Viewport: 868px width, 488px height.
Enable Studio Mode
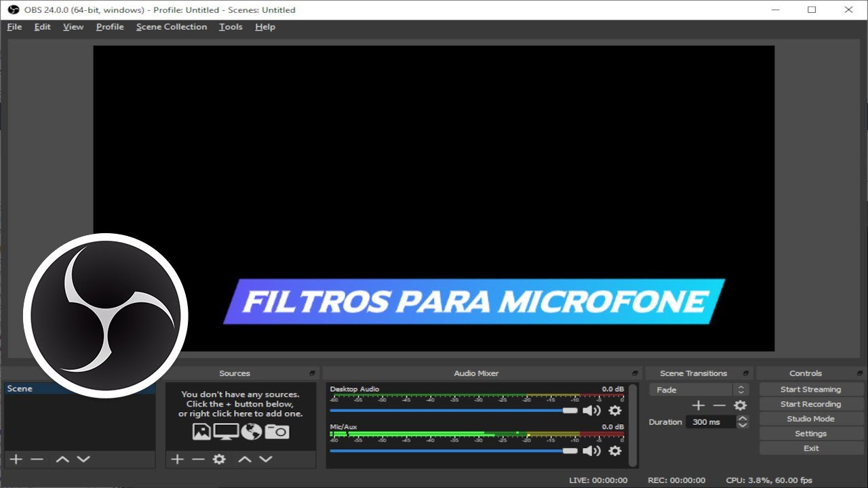point(810,419)
